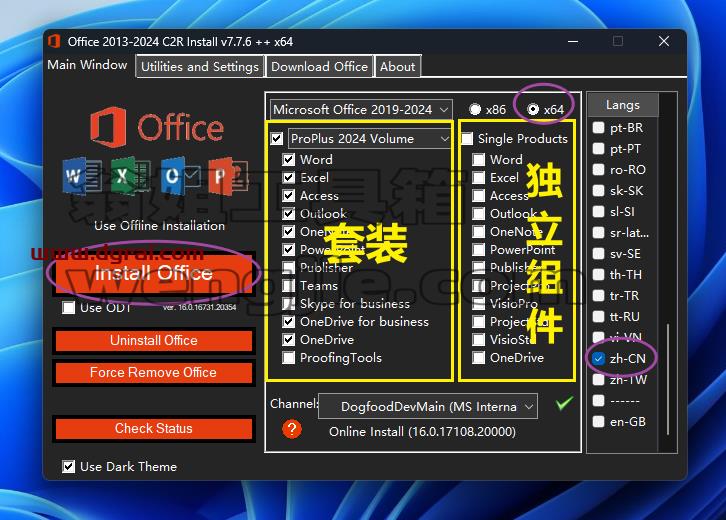Viewport: 726px width, 520px height.
Task: Open the Channel DogfoodDevMain dropdown
Action: pyautogui.click(x=428, y=407)
